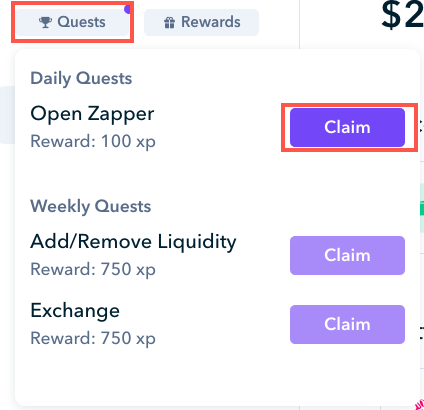This screenshot has height=410, width=424.
Task: Click the pink icon at bottom-right corner
Action: point(420,404)
